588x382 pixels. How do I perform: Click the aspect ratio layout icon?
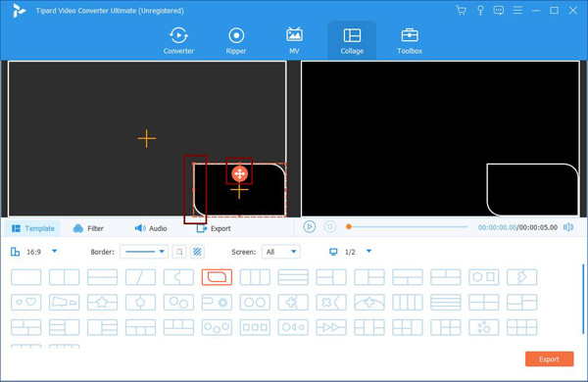[15, 252]
